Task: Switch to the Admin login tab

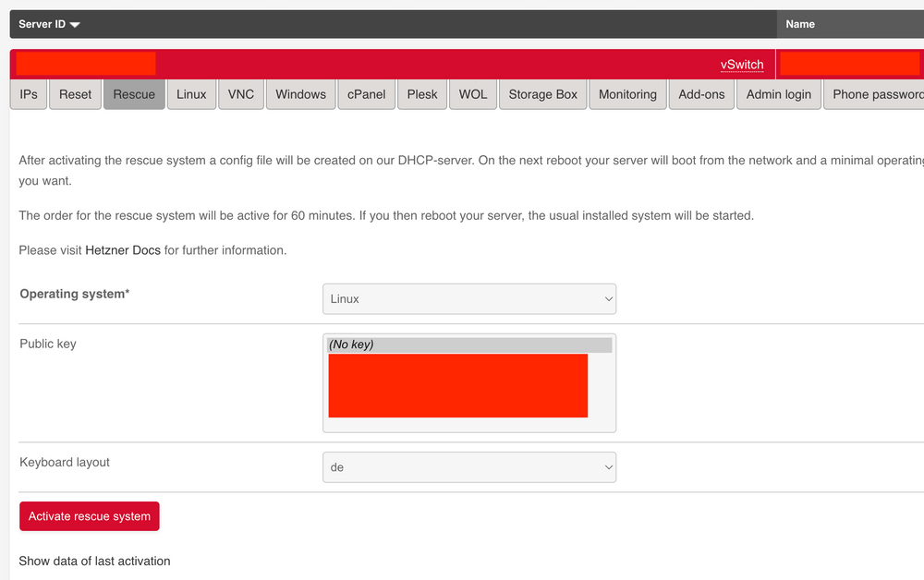Action: click(778, 94)
